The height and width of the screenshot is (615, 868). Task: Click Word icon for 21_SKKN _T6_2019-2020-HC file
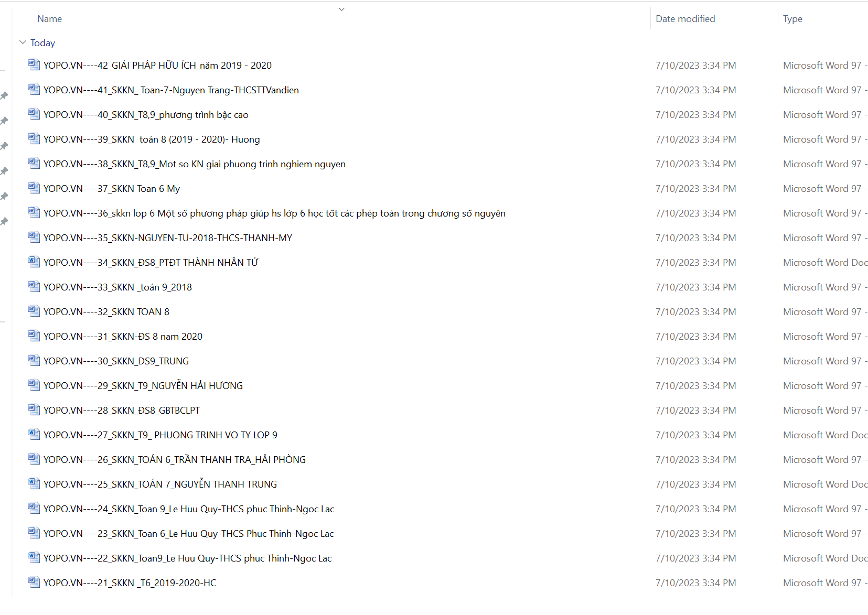point(34,582)
